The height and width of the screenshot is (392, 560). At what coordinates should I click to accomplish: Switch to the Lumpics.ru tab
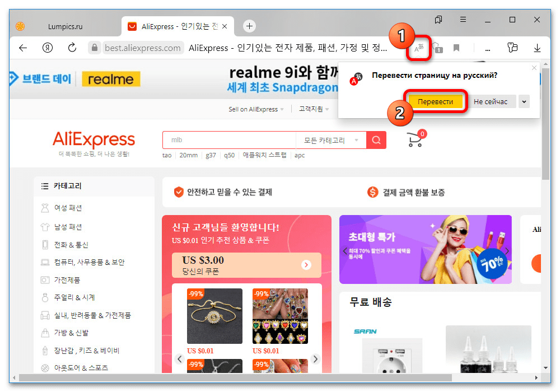(66, 26)
